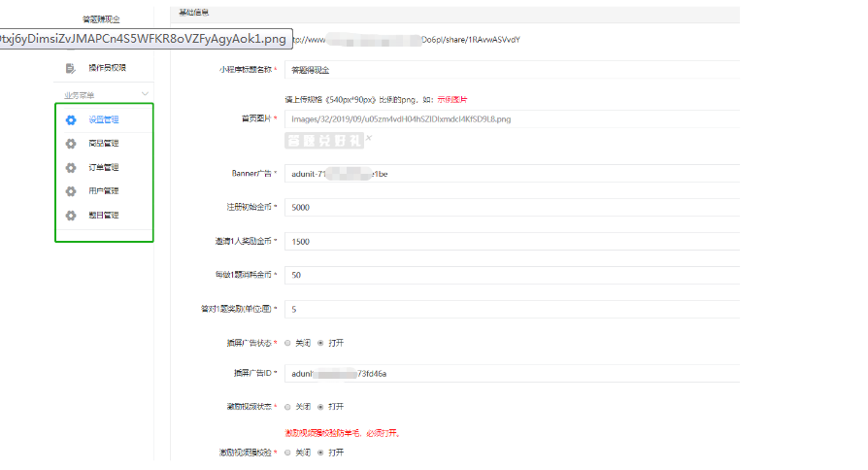
Task: Open 操作员权限 menu item
Action: 108,68
